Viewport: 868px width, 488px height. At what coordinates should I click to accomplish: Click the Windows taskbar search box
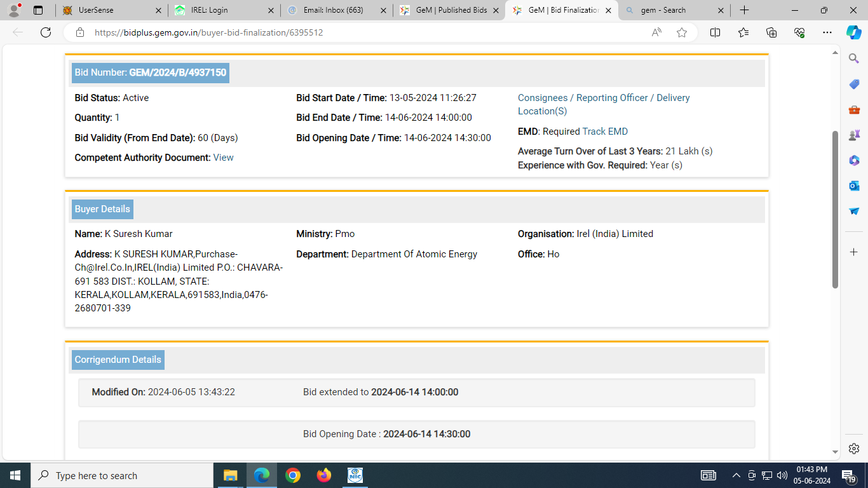(x=122, y=475)
